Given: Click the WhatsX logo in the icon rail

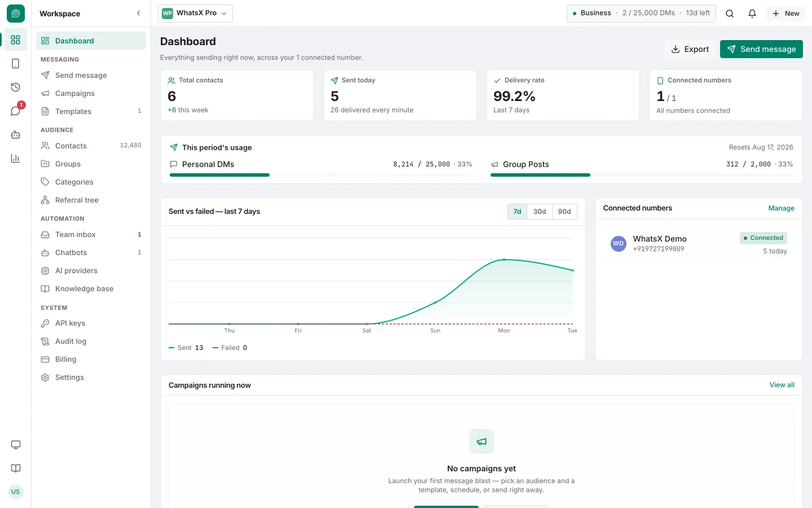Looking at the screenshot, I should (15, 14).
